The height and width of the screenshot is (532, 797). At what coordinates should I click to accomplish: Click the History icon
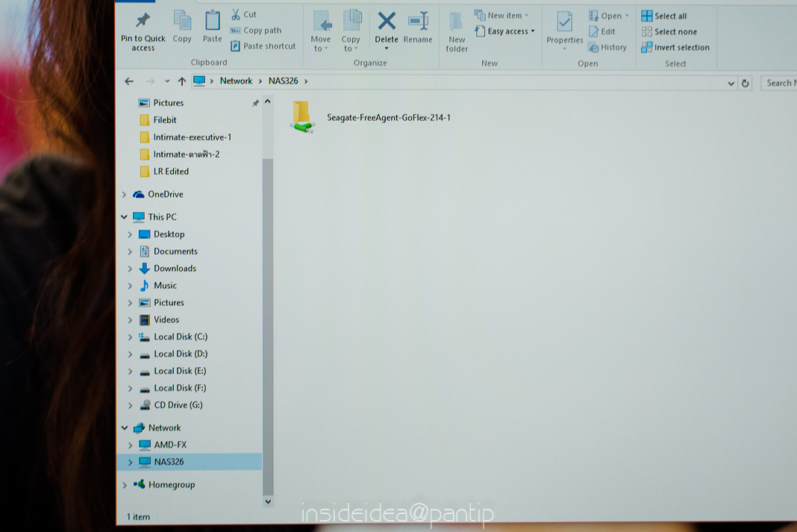point(593,47)
